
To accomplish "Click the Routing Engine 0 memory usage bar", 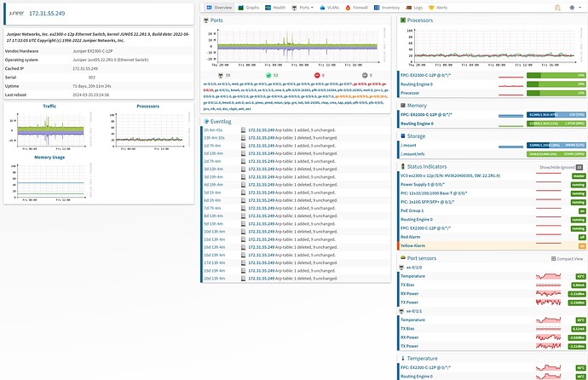I will (556, 124).
